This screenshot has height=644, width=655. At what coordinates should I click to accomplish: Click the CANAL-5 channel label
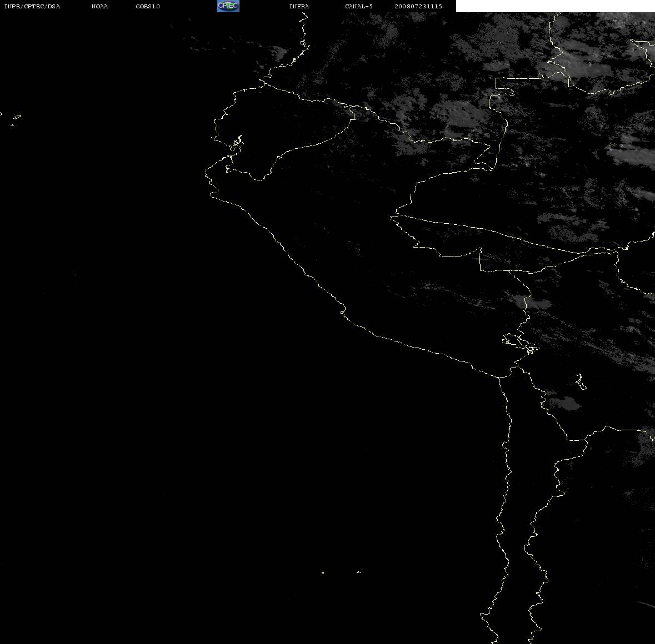pyautogui.click(x=359, y=6)
